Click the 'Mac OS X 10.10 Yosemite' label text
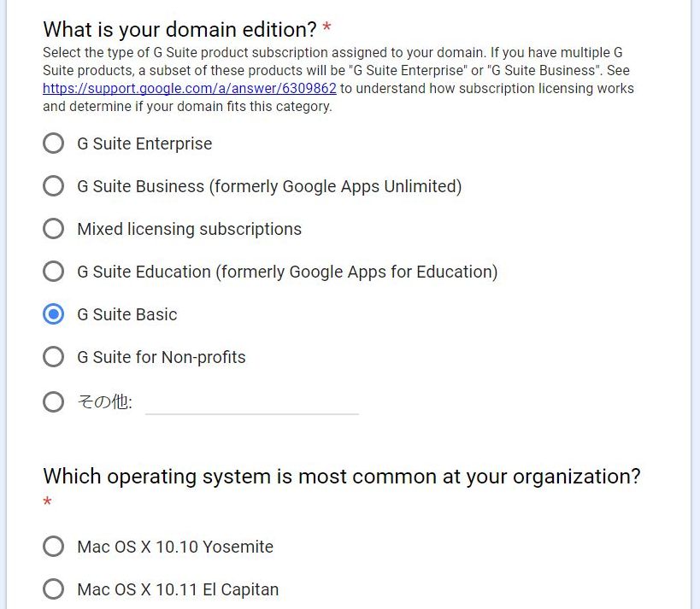This screenshot has height=609, width=700. pyautogui.click(x=175, y=547)
